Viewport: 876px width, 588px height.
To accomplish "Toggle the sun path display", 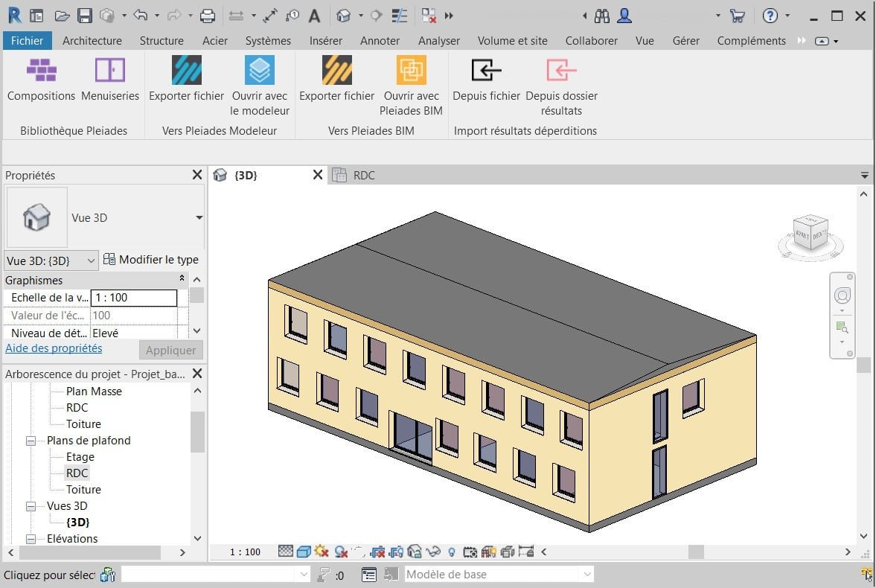I will click(321, 552).
